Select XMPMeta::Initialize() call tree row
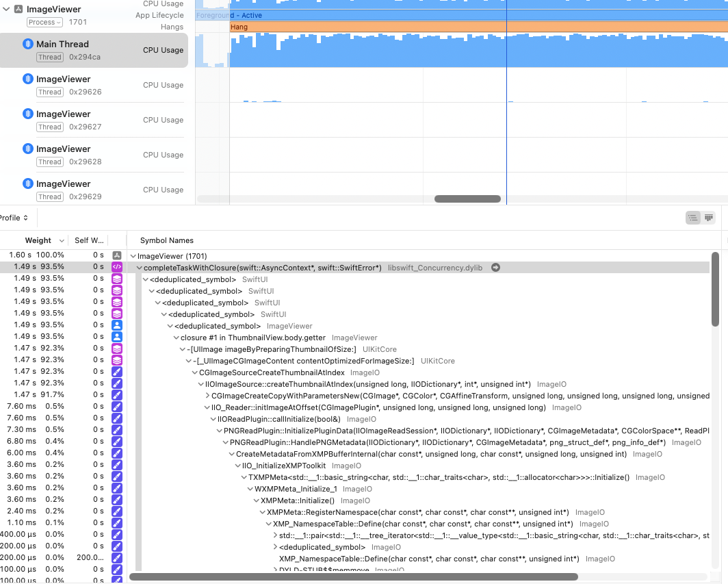 (297, 500)
